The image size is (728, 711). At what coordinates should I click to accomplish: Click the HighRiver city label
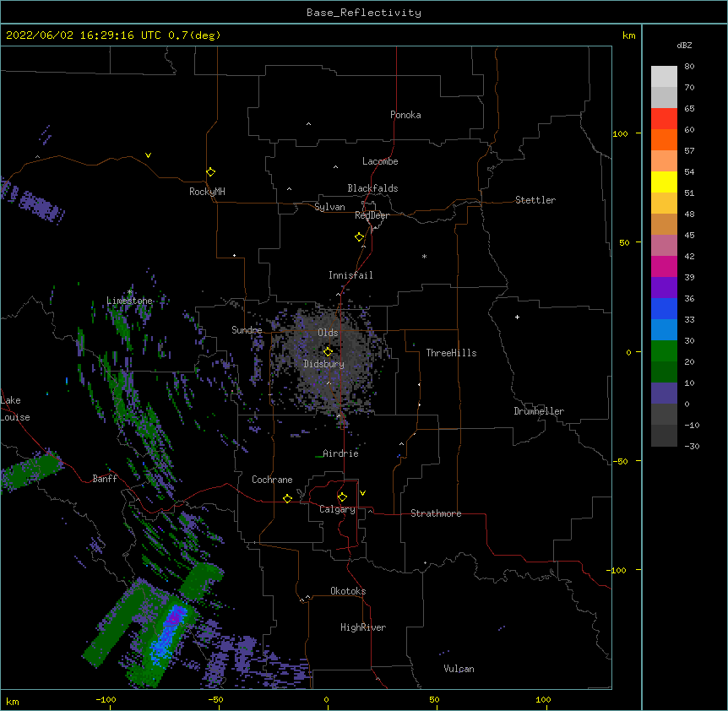(363, 627)
